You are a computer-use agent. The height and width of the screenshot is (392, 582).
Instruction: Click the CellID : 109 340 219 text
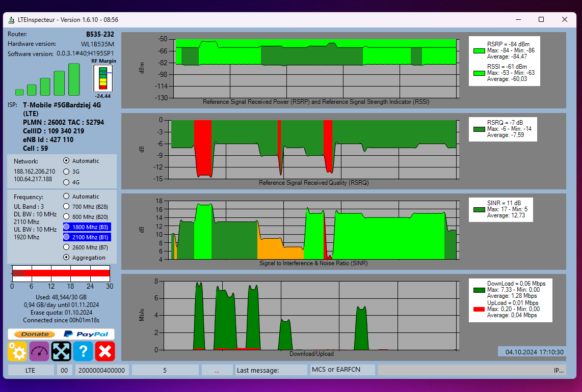click(54, 131)
